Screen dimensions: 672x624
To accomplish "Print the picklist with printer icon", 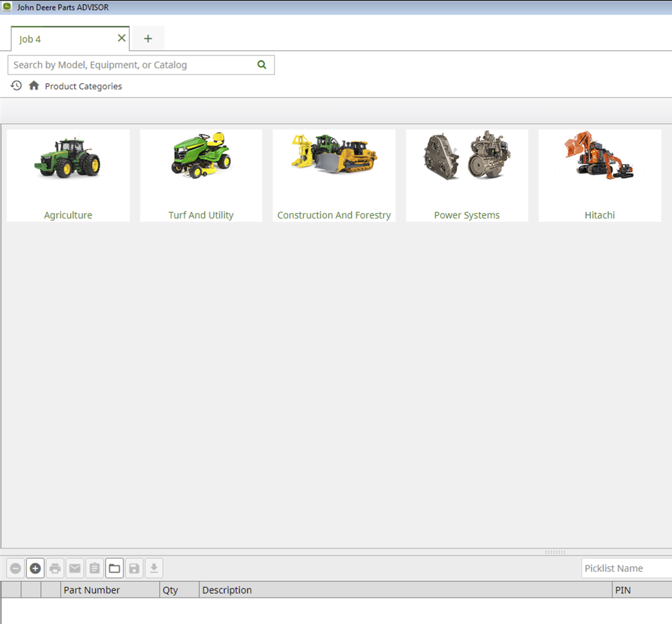I will tap(55, 569).
